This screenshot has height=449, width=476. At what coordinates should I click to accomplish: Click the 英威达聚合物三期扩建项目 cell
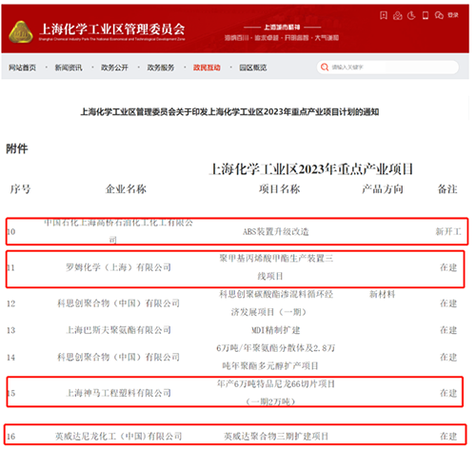point(276,437)
